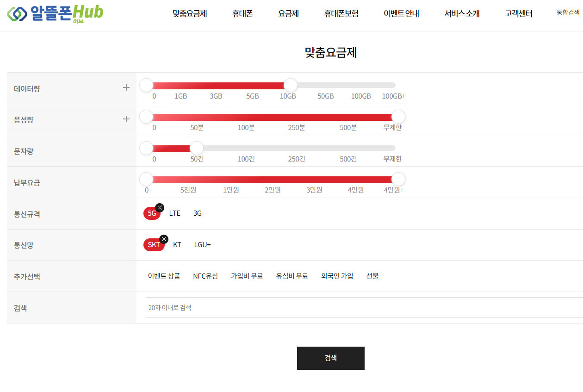
Task: Click the 알뜰폰Hub logo
Action: [55, 13]
